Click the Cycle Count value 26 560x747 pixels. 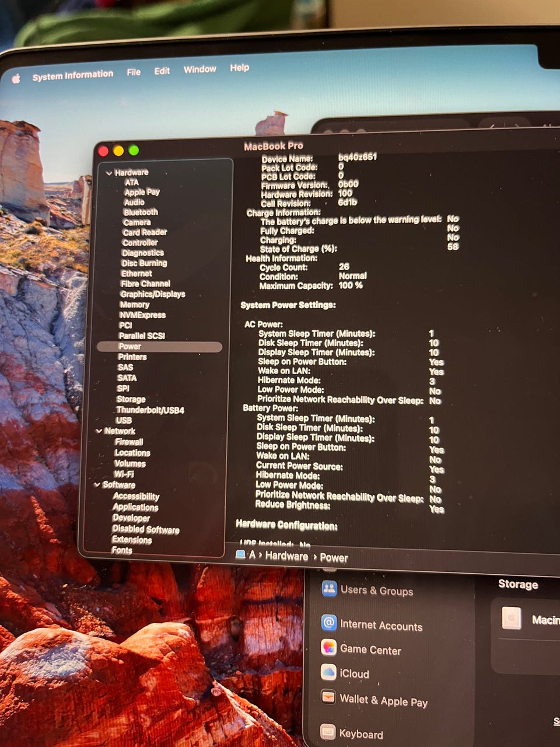click(344, 266)
